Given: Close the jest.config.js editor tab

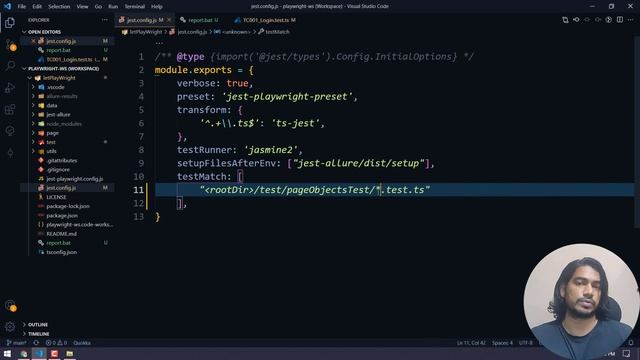Looking at the screenshot, I should [x=169, y=20].
